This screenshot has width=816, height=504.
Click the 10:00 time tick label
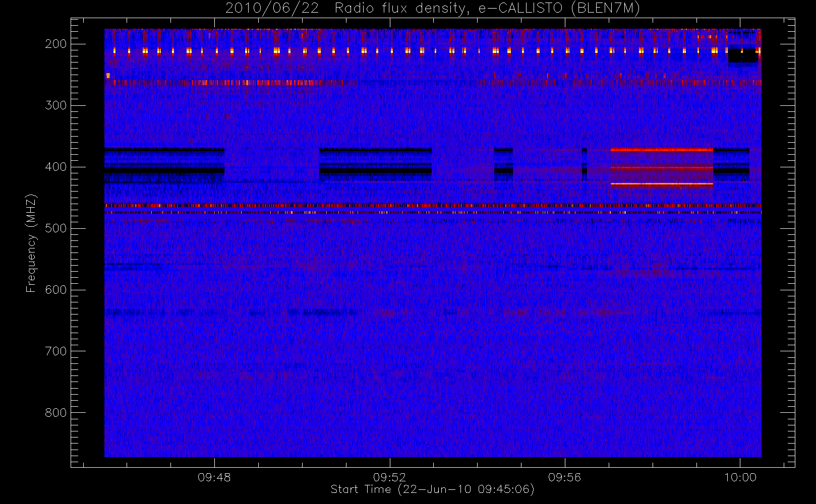(x=740, y=477)
